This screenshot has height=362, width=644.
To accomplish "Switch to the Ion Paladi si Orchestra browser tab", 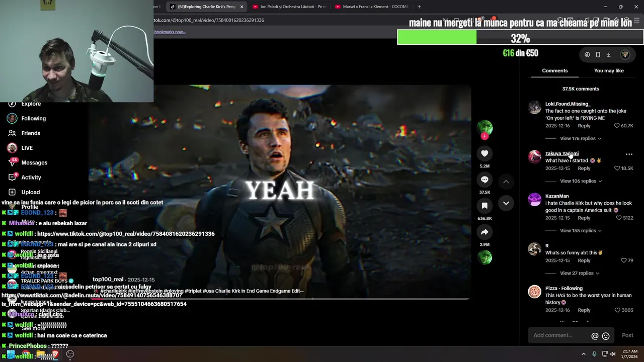I will [289, 7].
